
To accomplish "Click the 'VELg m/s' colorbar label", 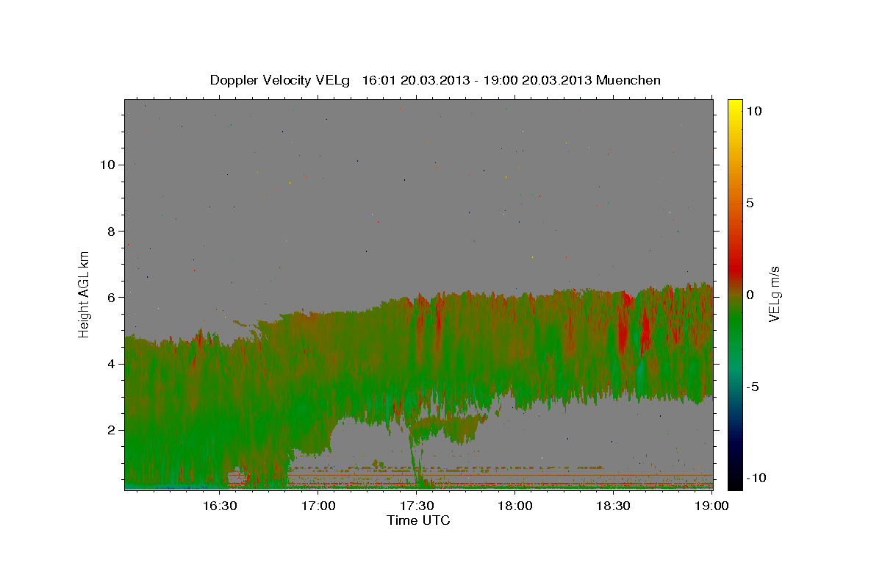I will click(774, 294).
